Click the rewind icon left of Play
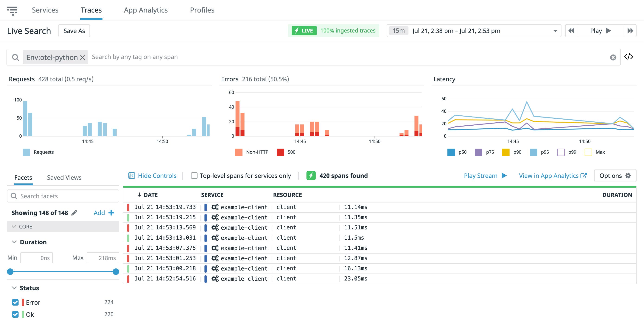This screenshot has width=644, height=326. click(572, 31)
